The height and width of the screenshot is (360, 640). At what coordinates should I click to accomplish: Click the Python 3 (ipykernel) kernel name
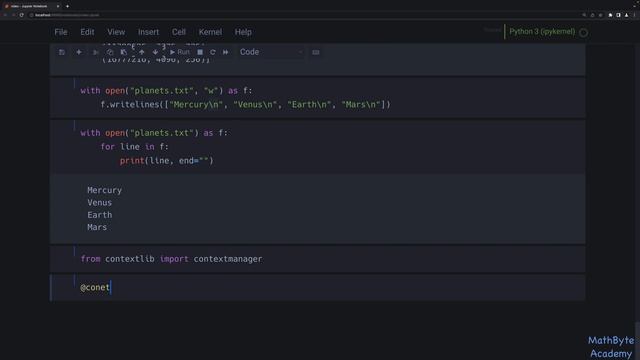pos(542,31)
